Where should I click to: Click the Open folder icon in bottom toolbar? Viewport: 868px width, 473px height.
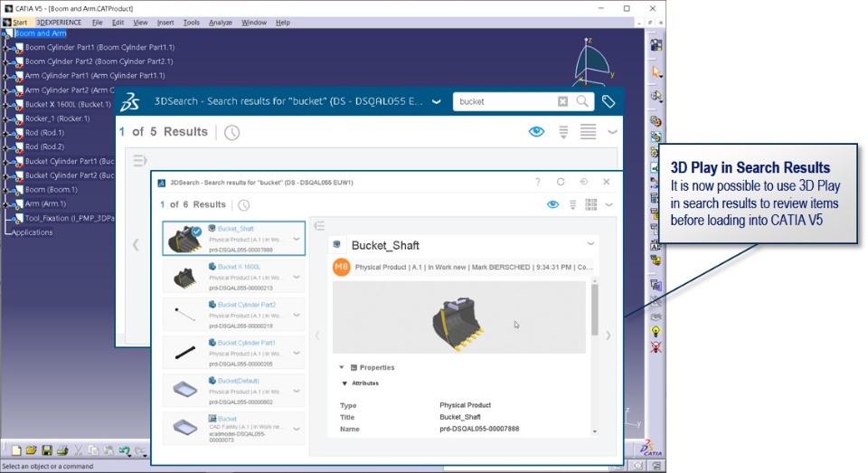pos(31,451)
